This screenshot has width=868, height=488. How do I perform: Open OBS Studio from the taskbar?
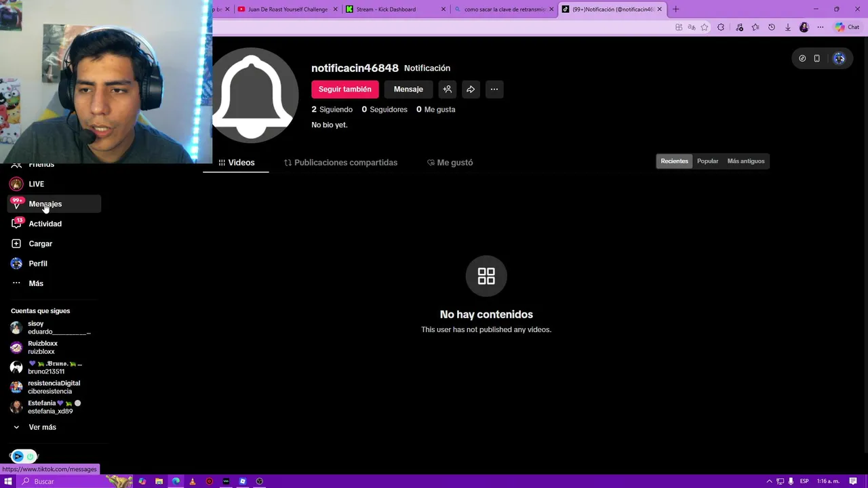(260, 481)
